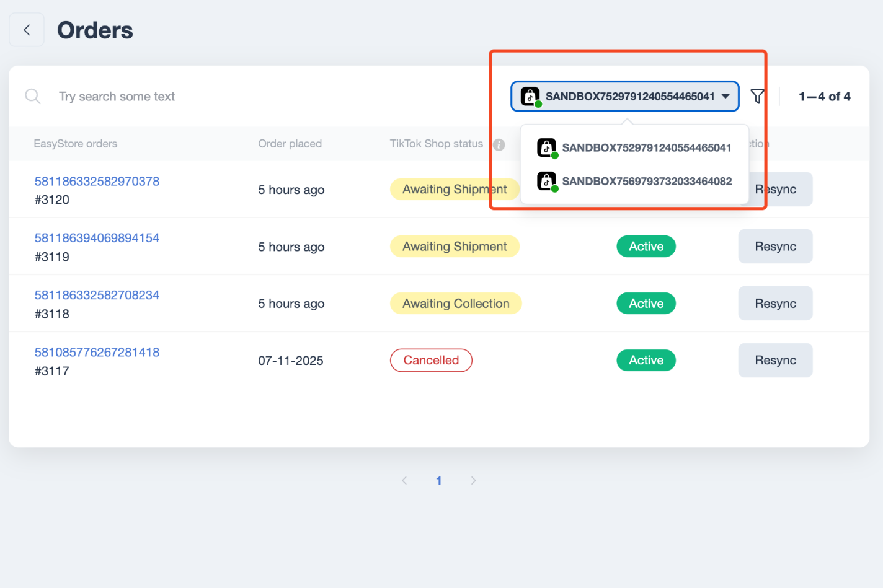Viewport: 883px width, 588px height.
Task: Go to next page arrow
Action: 473,480
